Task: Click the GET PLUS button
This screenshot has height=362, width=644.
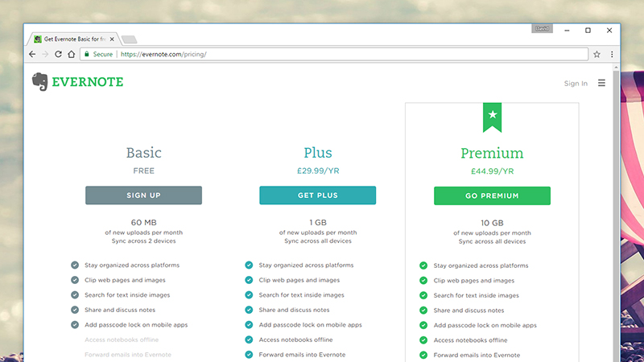Action: [317, 195]
